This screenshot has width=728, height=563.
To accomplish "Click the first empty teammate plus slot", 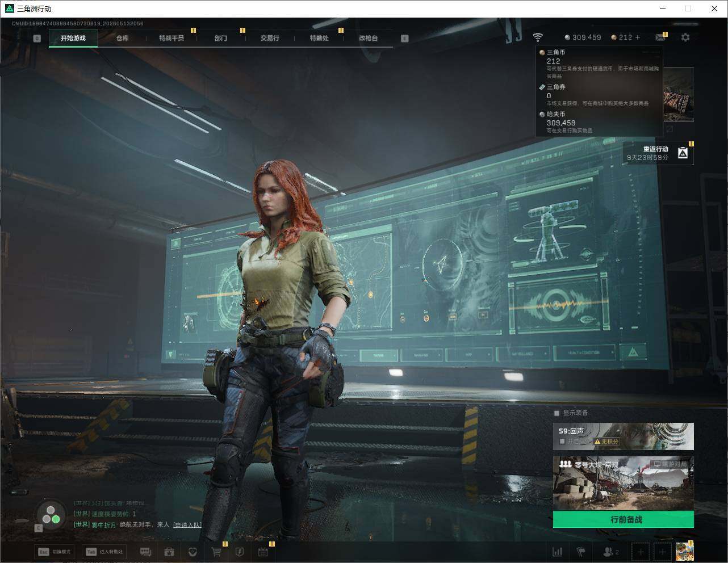I will tap(641, 552).
